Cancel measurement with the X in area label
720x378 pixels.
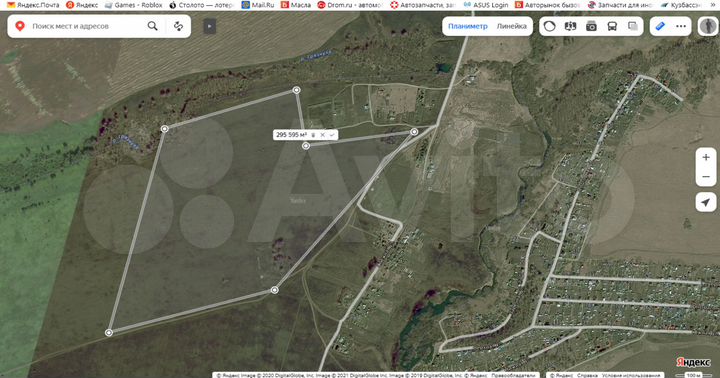(322, 135)
